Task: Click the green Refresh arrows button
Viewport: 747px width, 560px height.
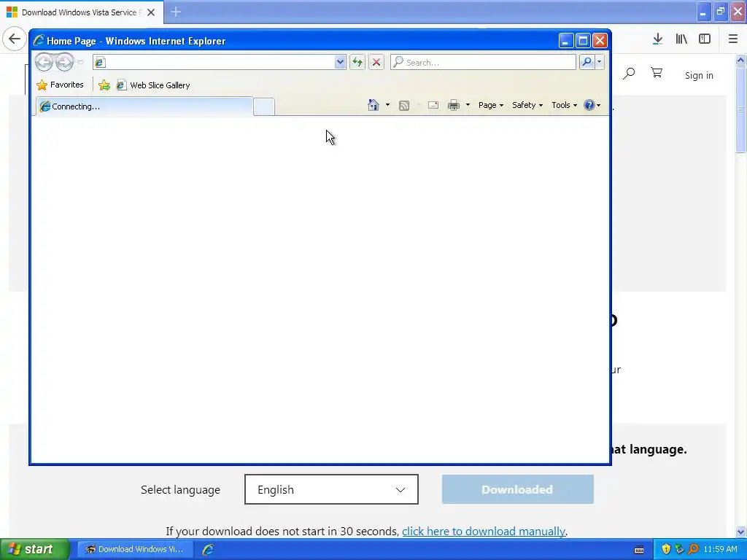Action: coord(357,63)
